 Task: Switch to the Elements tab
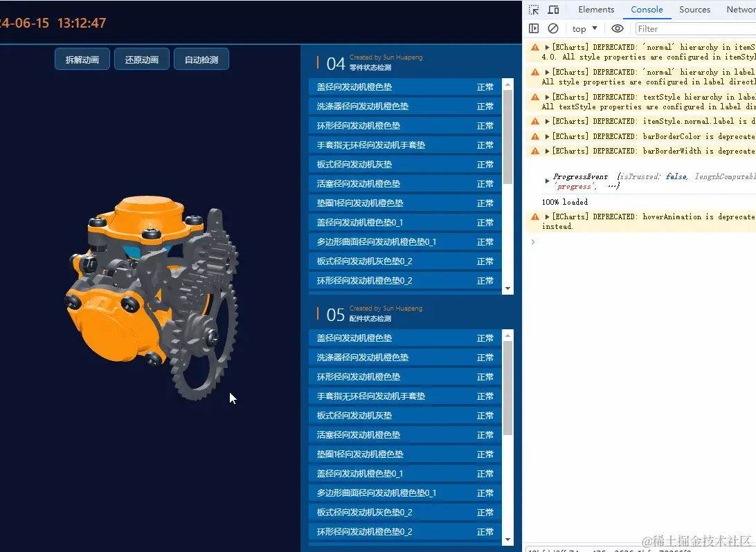[x=596, y=10]
